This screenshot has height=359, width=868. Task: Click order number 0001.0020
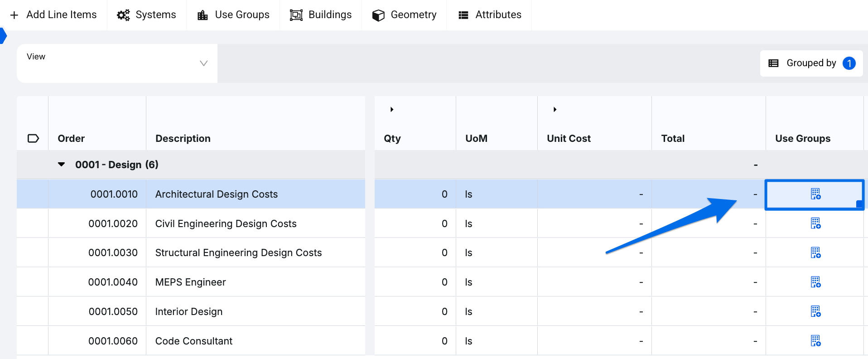click(x=113, y=223)
